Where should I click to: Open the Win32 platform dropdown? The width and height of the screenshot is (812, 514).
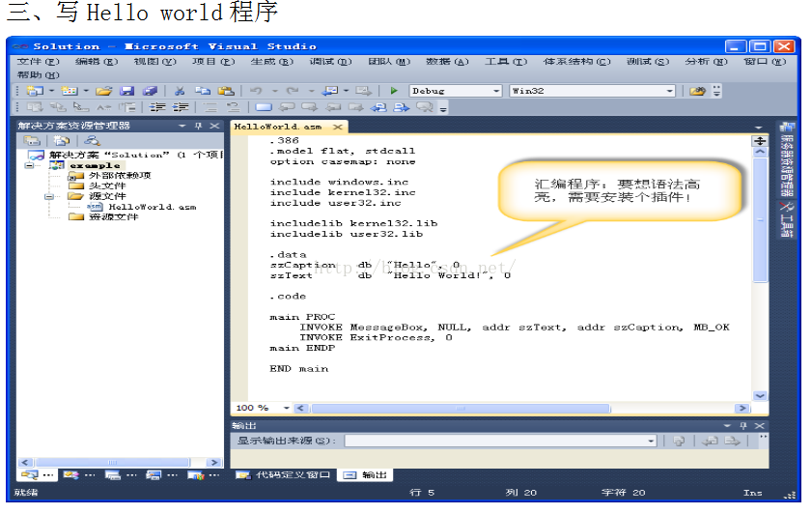click(x=670, y=91)
